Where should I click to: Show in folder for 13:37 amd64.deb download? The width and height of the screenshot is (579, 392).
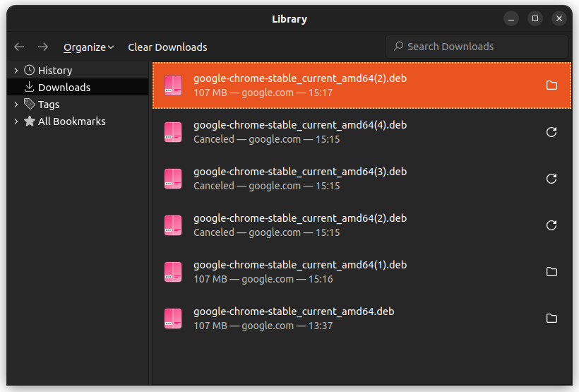[x=551, y=318]
